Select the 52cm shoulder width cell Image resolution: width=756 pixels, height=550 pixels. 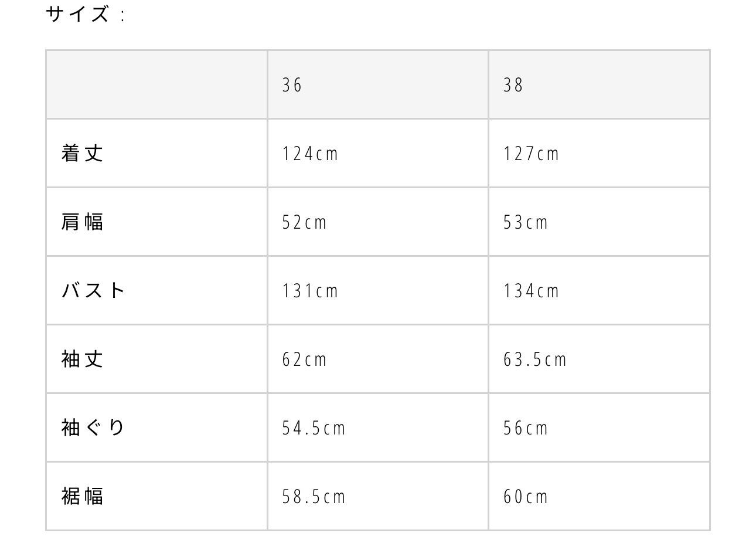coord(304,223)
